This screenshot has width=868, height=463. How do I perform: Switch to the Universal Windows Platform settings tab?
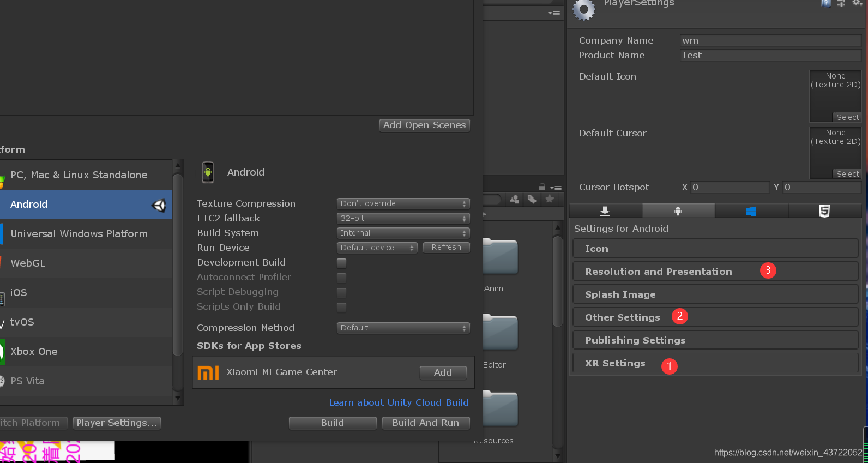[x=751, y=211]
